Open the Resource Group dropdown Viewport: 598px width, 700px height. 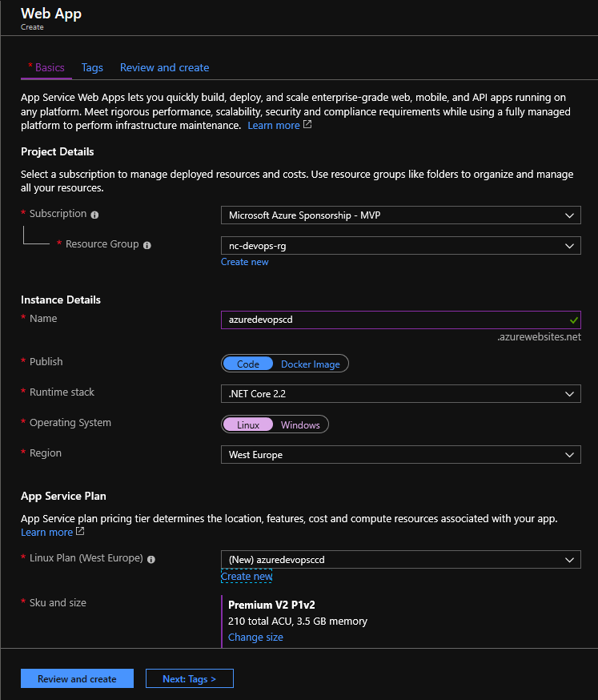[x=401, y=246]
